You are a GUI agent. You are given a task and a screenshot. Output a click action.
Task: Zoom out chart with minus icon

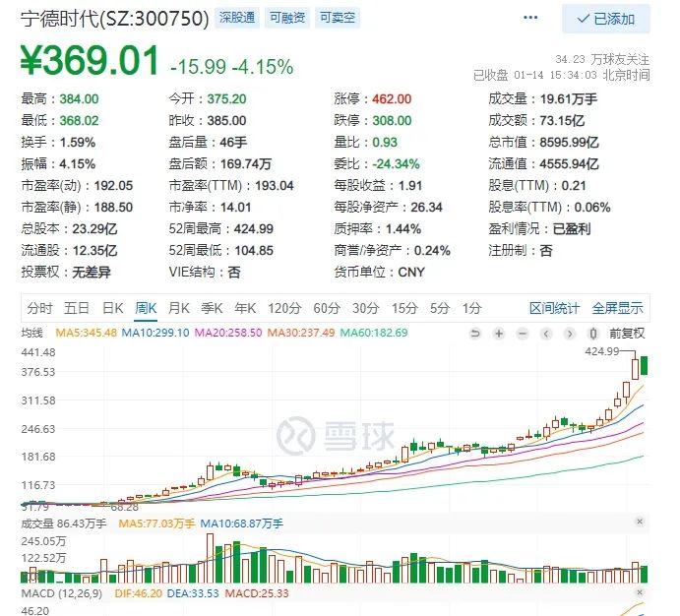(x=523, y=334)
